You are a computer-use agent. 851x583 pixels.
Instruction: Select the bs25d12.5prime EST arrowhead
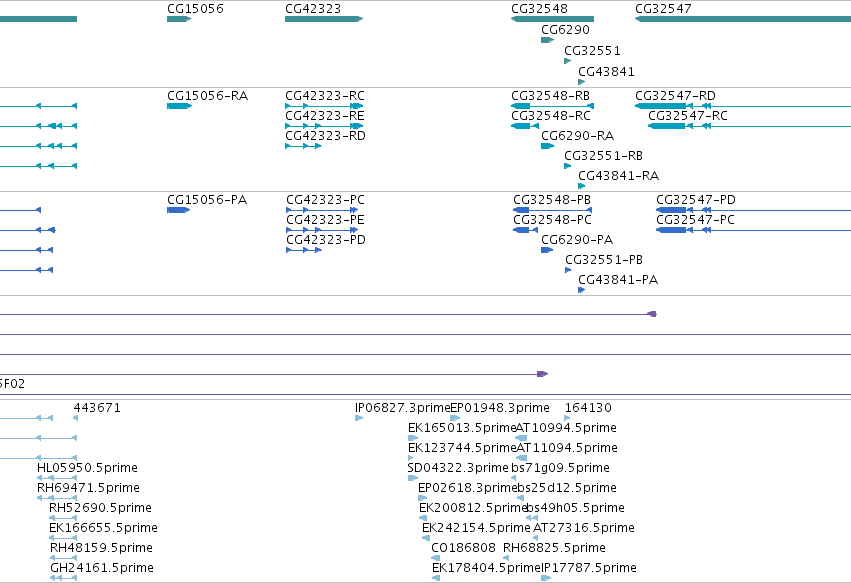520,498
